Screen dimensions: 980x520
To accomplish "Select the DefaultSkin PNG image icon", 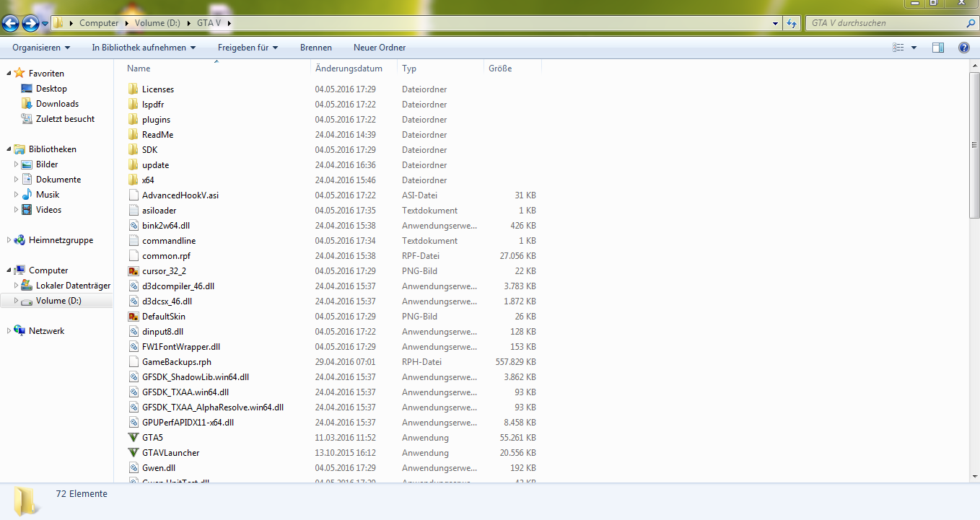I will [x=133, y=317].
